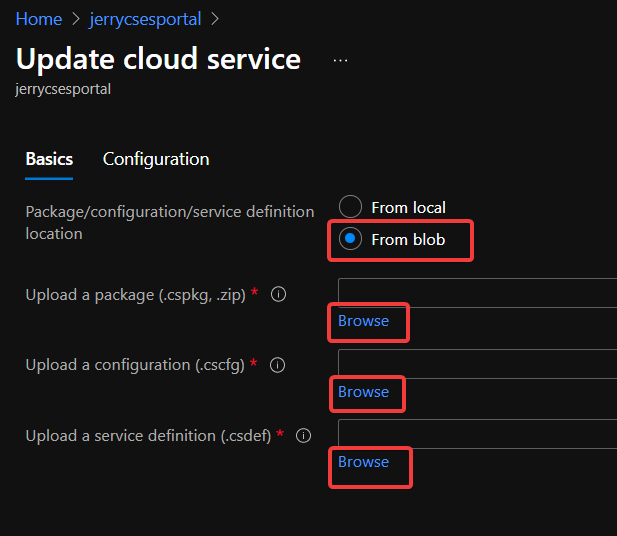Click info icon for service definition upload

303,436
